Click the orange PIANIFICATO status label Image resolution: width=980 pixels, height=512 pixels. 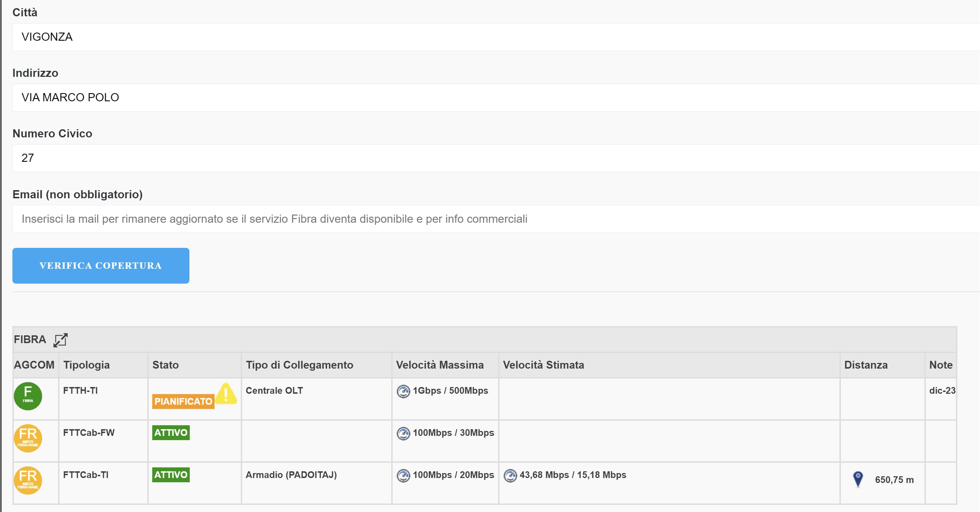pos(183,402)
